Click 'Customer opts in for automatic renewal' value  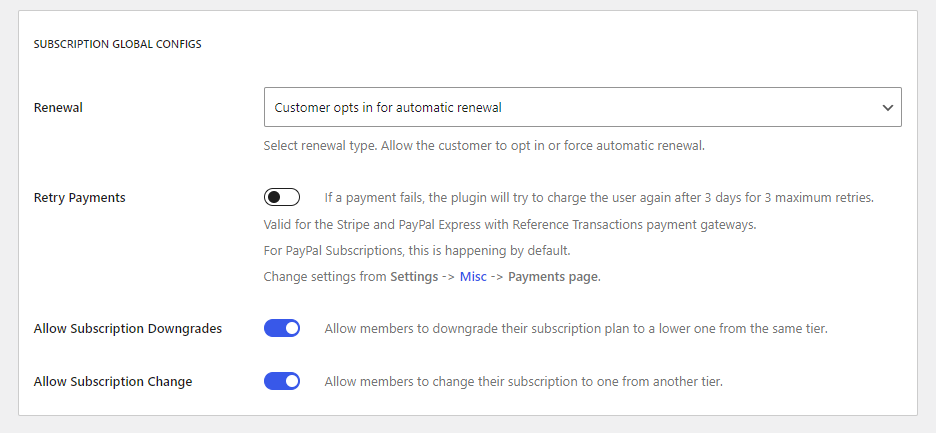point(388,108)
